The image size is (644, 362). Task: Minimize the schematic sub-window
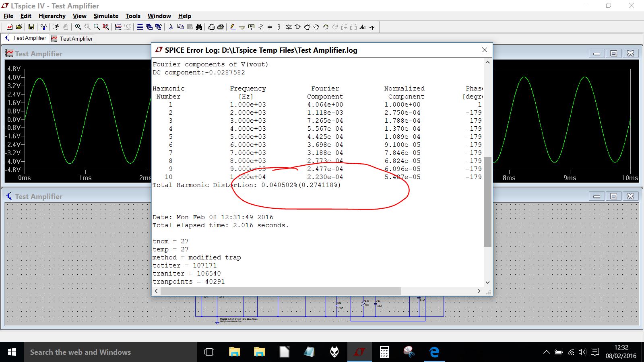click(x=597, y=196)
